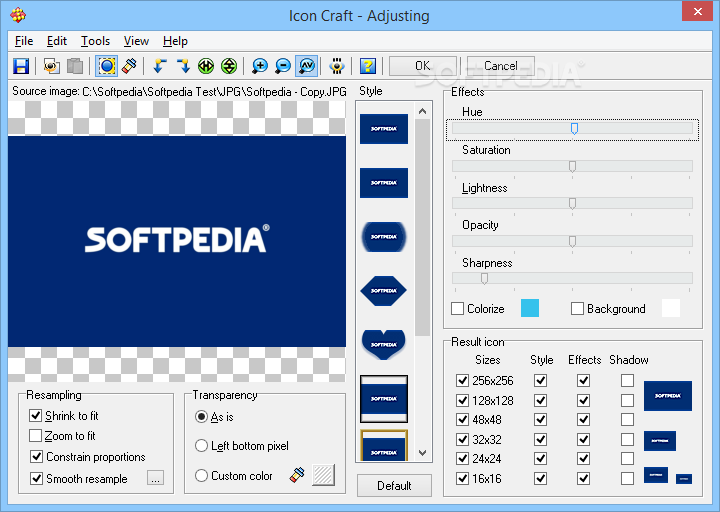Toggle Smooth resample checkbox

click(x=36, y=478)
